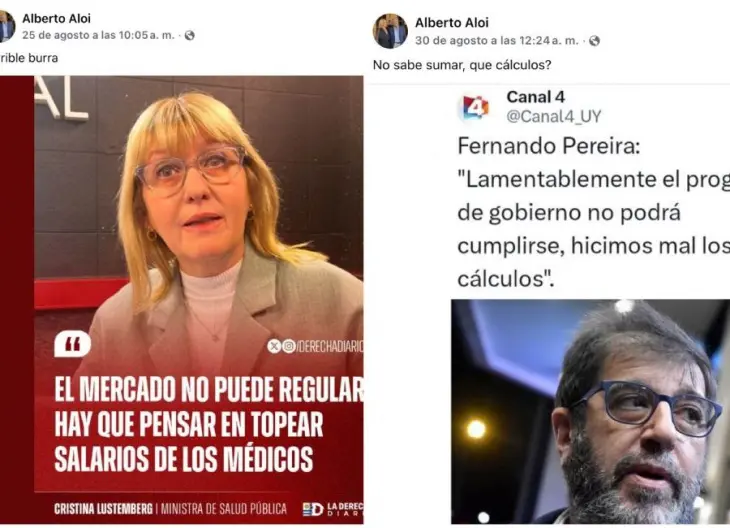
Task: Open the Canal 4 account name
Action: [x=535, y=97]
